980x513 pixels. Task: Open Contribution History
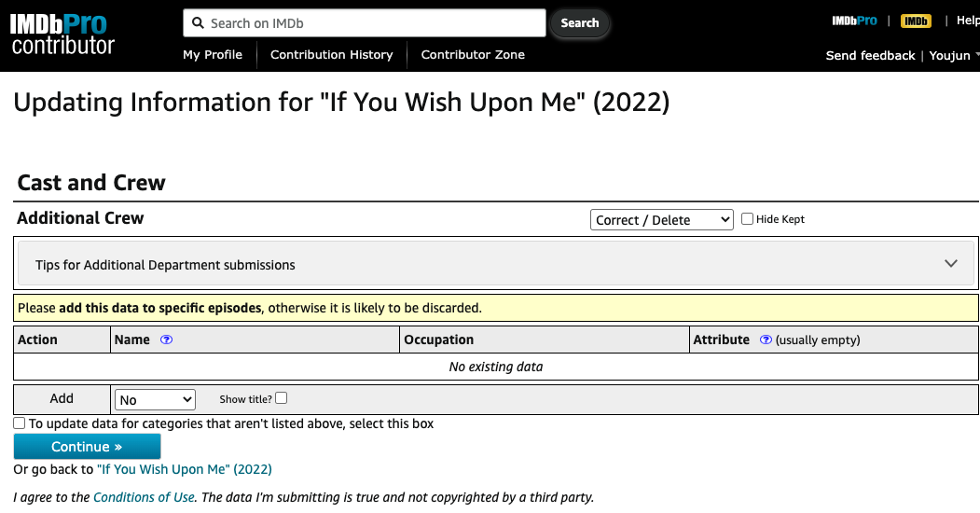click(x=332, y=55)
